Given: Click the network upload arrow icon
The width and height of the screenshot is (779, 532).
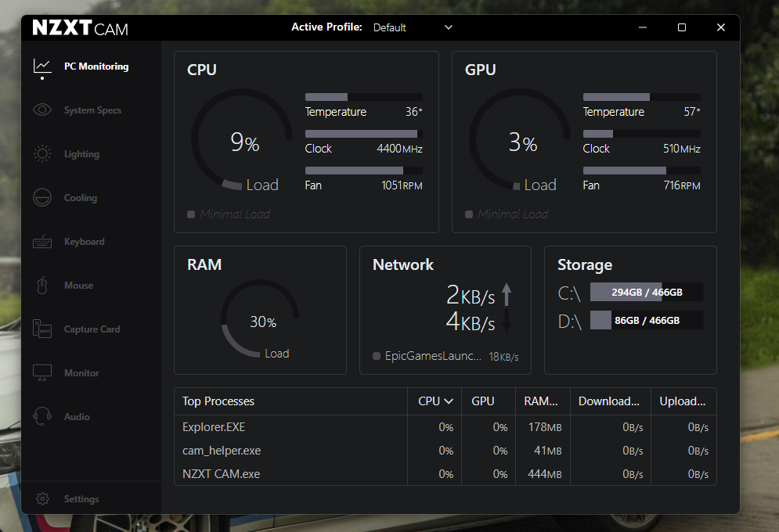Looking at the screenshot, I should click(507, 294).
